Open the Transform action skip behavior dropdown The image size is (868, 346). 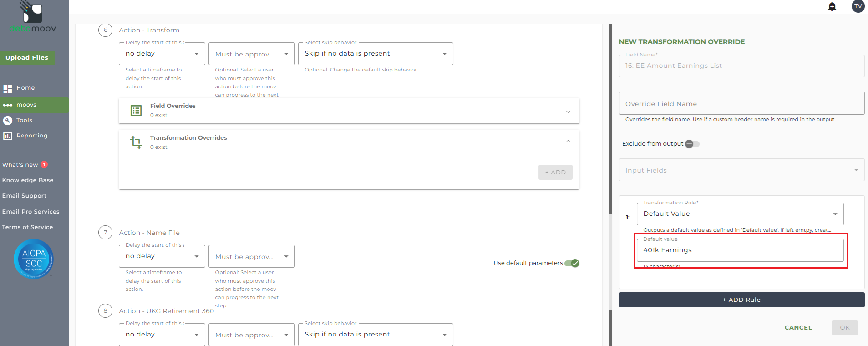pyautogui.click(x=376, y=54)
